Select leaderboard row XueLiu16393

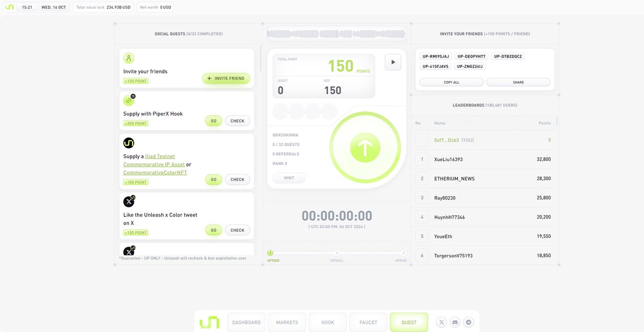coord(485,160)
